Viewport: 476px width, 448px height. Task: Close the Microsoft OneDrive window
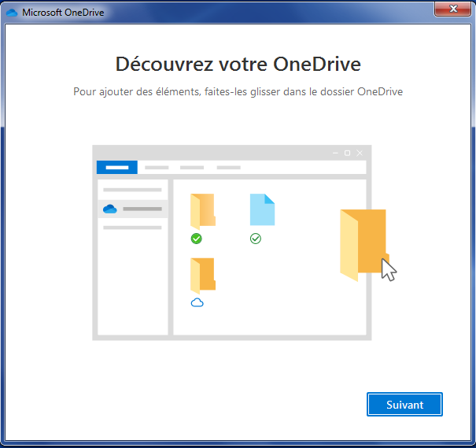pos(452,9)
